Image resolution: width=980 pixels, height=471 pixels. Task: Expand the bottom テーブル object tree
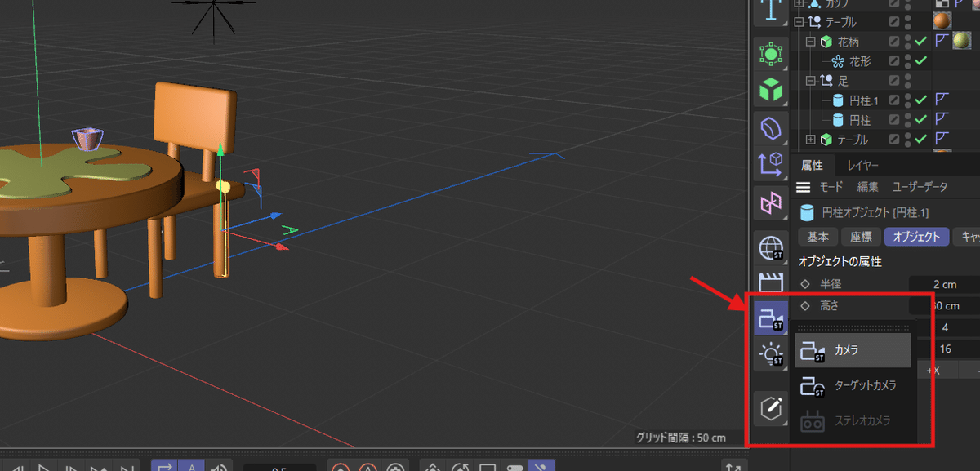[x=811, y=140]
